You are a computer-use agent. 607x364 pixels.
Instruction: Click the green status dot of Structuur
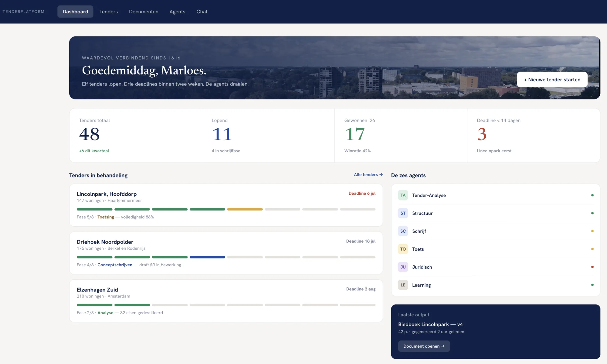coord(592,213)
